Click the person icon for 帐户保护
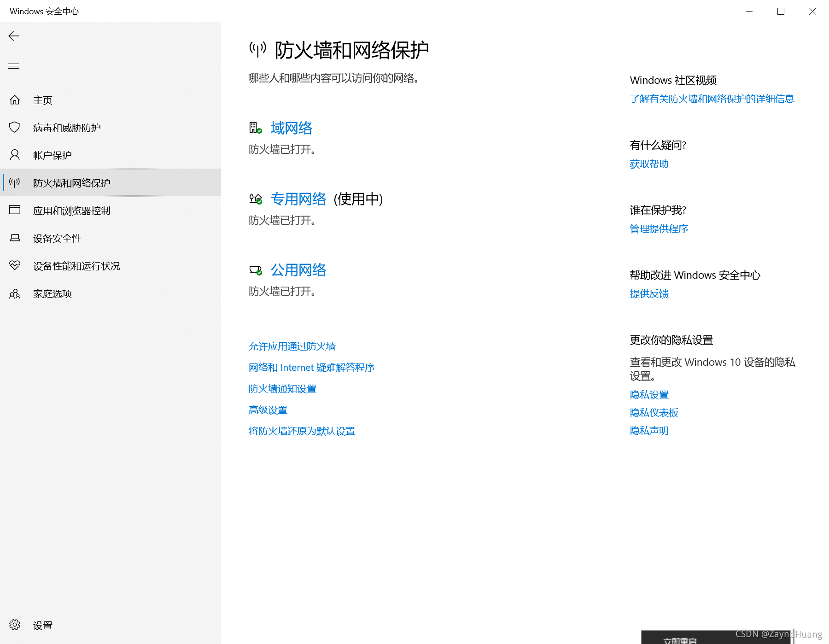This screenshot has width=829, height=644. pyautogui.click(x=15, y=155)
